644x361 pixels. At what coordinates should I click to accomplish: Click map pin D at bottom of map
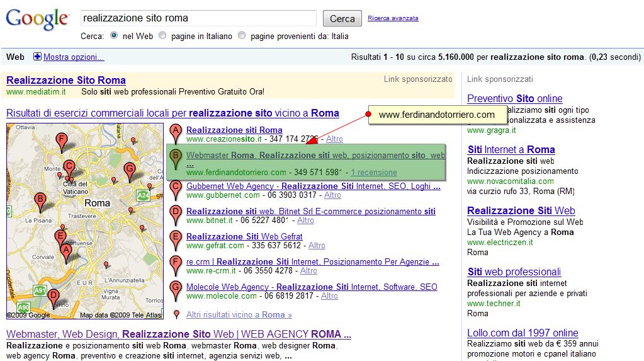click(x=54, y=298)
